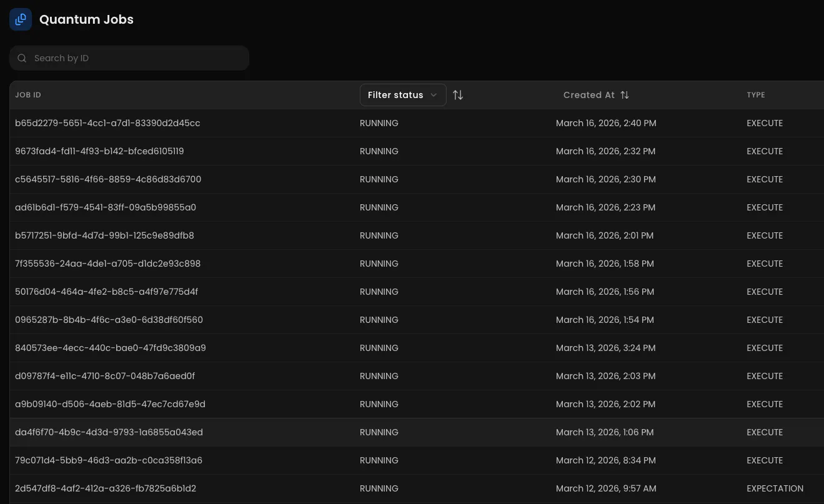Image resolution: width=824 pixels, height=504 pixels.
Task: Click the TYPE column header
Action: click(x=756, y=95)
